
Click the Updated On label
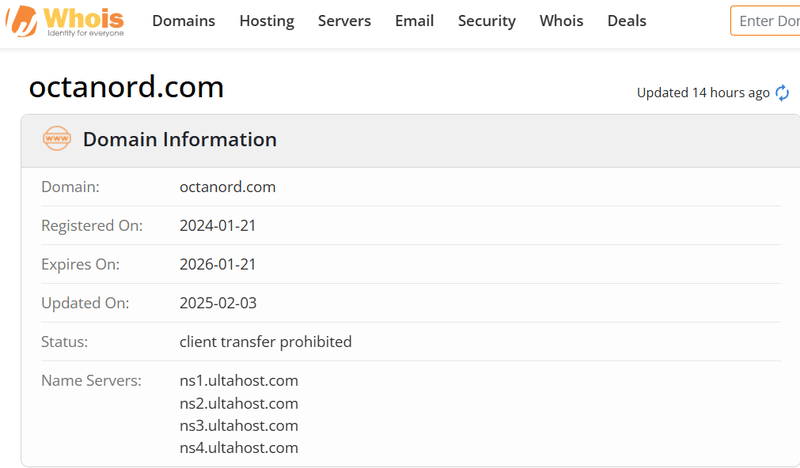pyautogui.click(x=85, y=303)
